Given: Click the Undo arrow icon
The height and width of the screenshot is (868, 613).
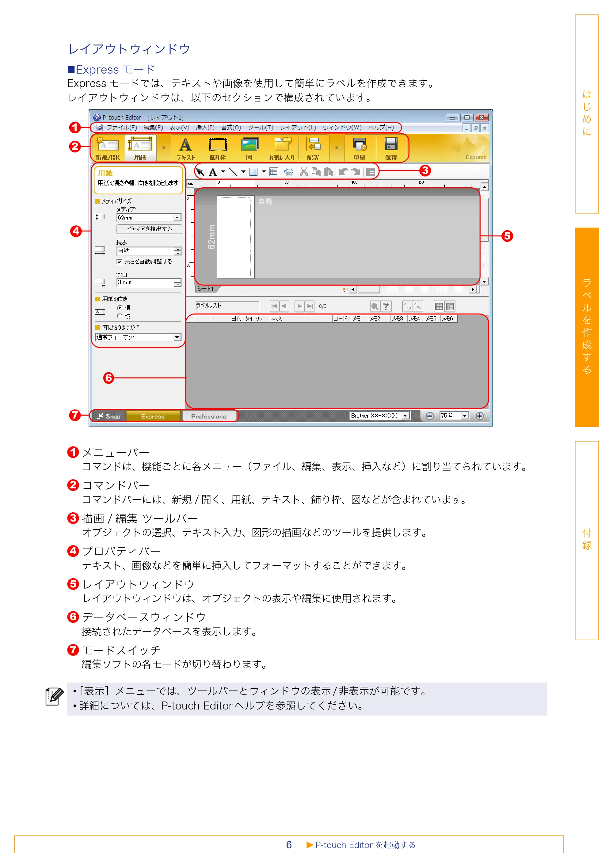Looking at the screenshot, I should coord(343,172).
